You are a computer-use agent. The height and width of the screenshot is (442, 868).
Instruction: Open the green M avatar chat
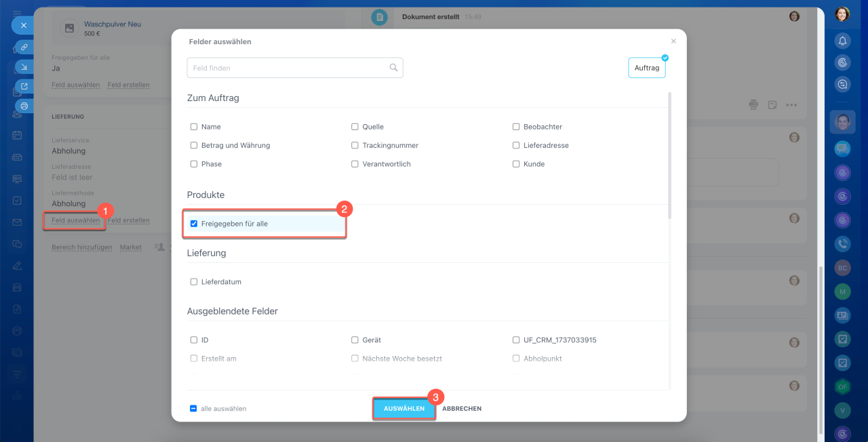(x=842, y=291)
